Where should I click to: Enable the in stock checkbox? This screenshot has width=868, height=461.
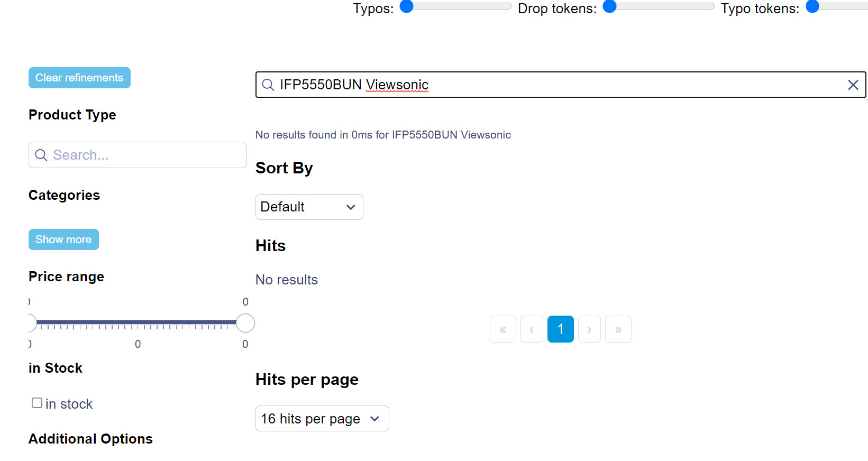pyautogui.click(x=36, y=402)
